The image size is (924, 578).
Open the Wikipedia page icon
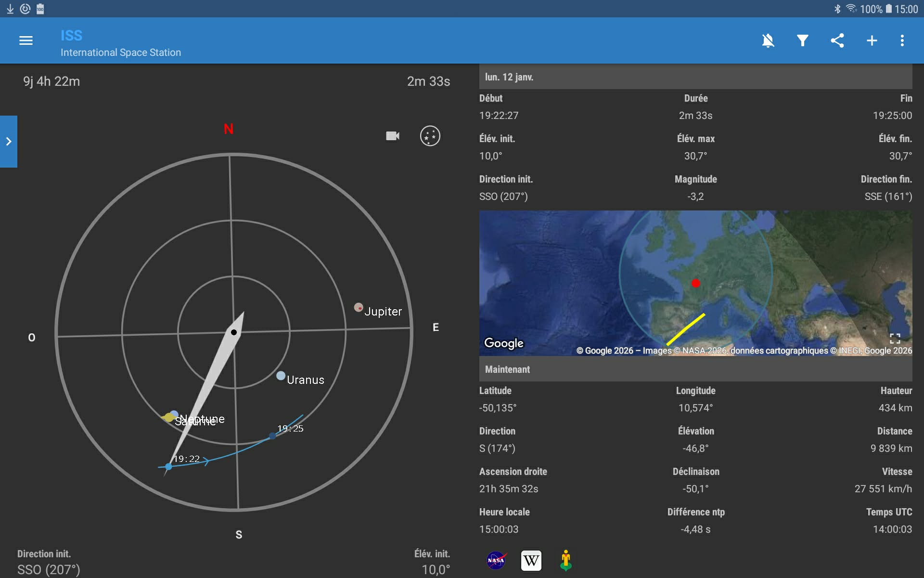[531, 560]
